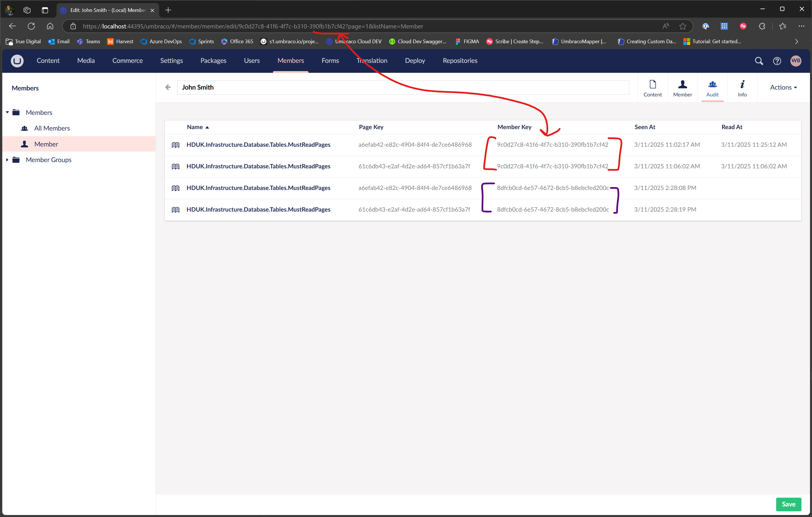Image resolution: width=812 pixels, height=517 pixels.
Task: Open the Harvest bookmark
Action: (120, 42)
